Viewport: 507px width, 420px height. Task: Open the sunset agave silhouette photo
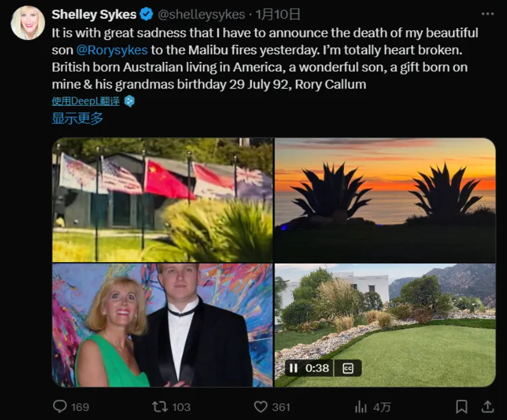coord(385,200)
